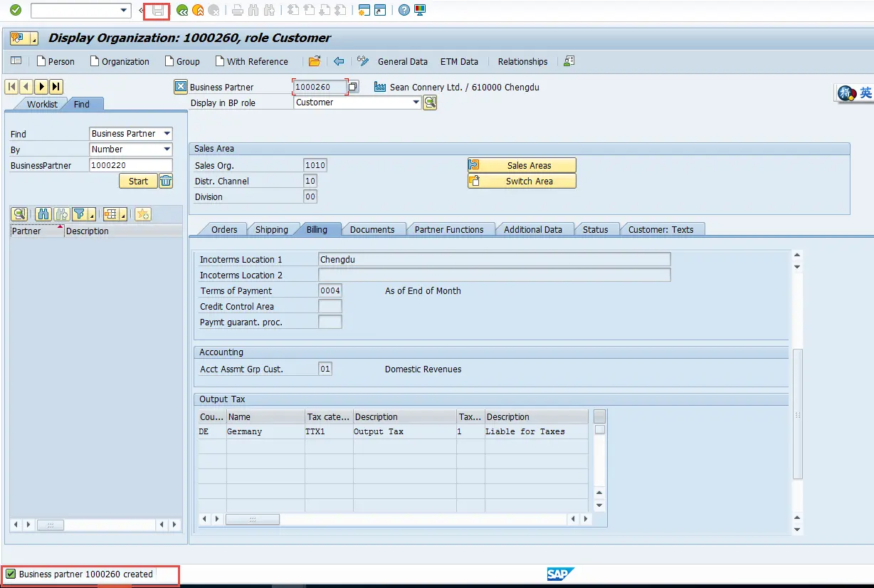Click the binoculars Find icon in locator toolbar
The width and height of the screenshot is (874, 588).
pos(43,214)
